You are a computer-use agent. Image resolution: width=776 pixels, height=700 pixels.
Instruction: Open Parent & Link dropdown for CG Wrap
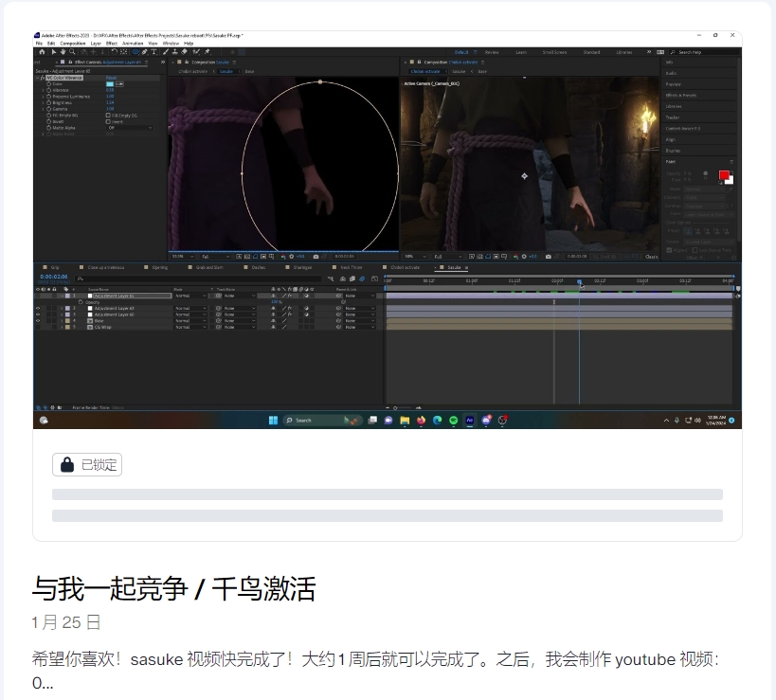pyautogui.click(x=360, y=327)
